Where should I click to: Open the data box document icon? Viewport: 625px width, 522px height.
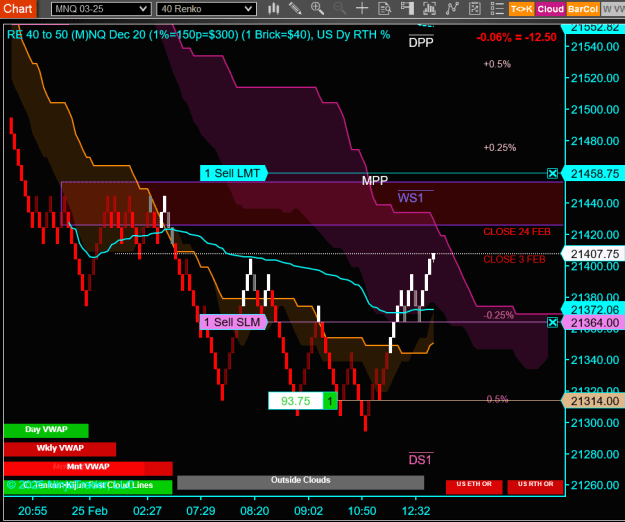[384, 8]
